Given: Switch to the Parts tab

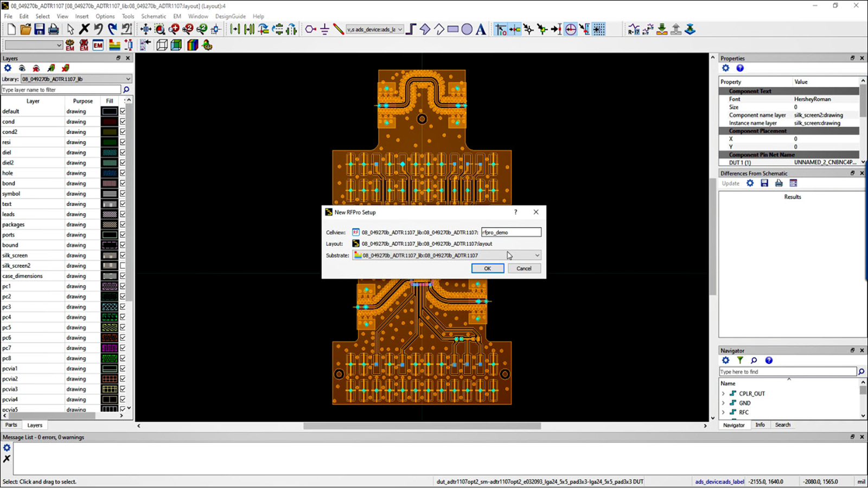Looking at the screenshot, I should [x=11, y=425].
